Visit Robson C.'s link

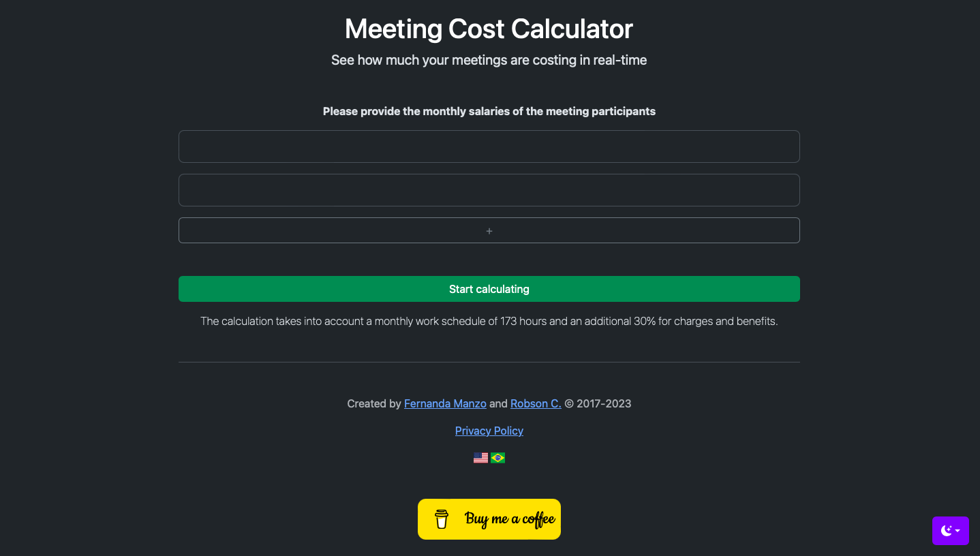coord(535,403)
